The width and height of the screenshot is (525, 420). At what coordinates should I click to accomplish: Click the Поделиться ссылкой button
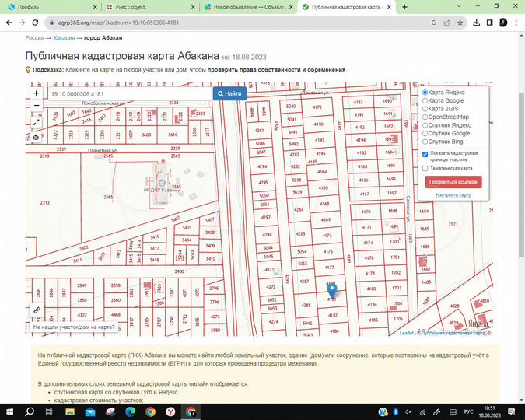click(454, 182)
